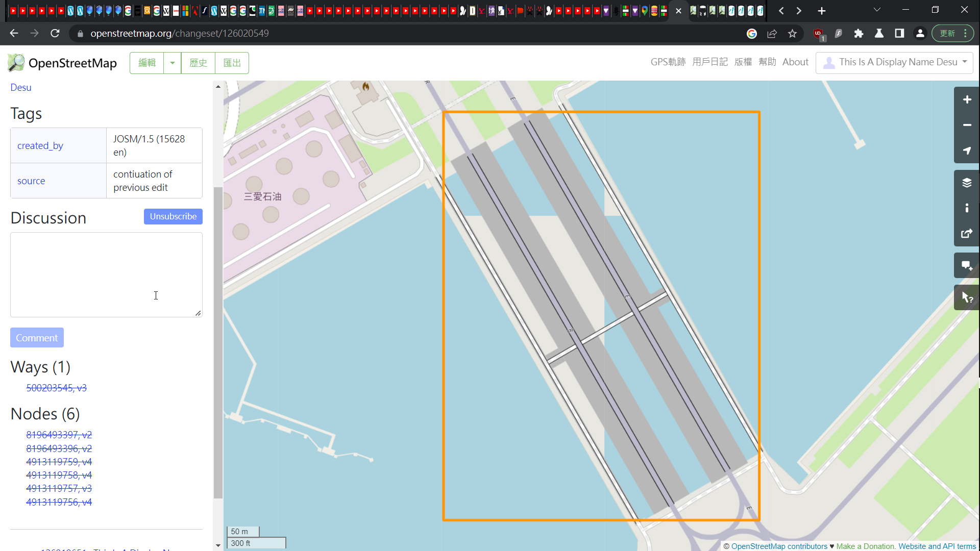980x551 pixels.
Task: Open the map layers panel
Action: [x=967, y=182]
